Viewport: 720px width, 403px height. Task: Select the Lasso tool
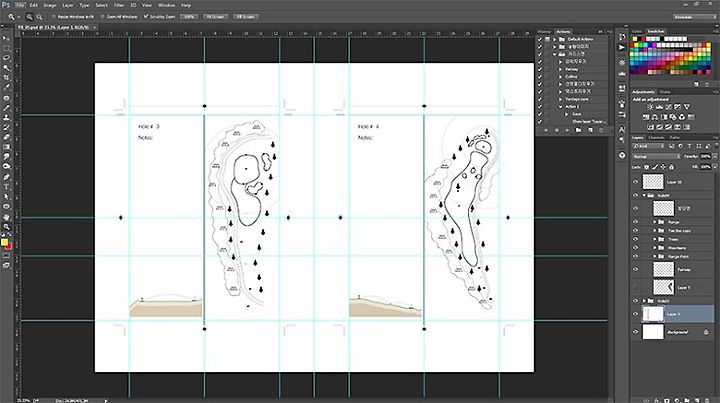(x=6, y=58)
